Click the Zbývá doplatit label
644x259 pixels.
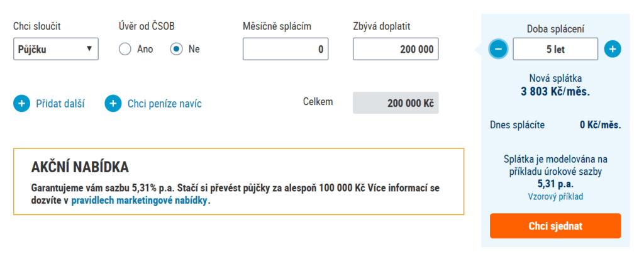[x=382, y=26]
